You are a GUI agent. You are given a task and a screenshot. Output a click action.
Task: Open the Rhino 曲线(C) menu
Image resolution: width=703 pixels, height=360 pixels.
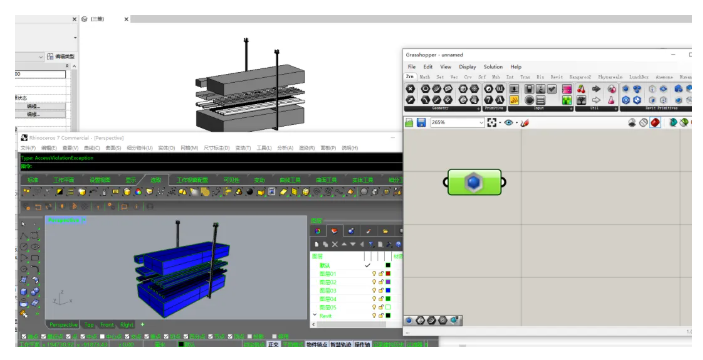[92, 147]
